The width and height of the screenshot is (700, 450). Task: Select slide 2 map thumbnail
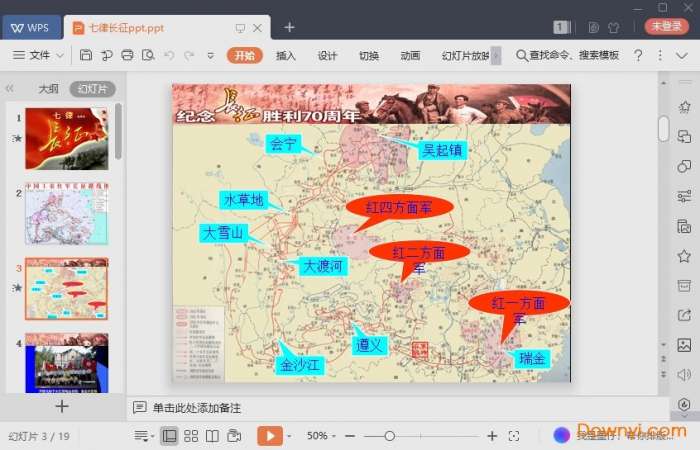point(67,213)
